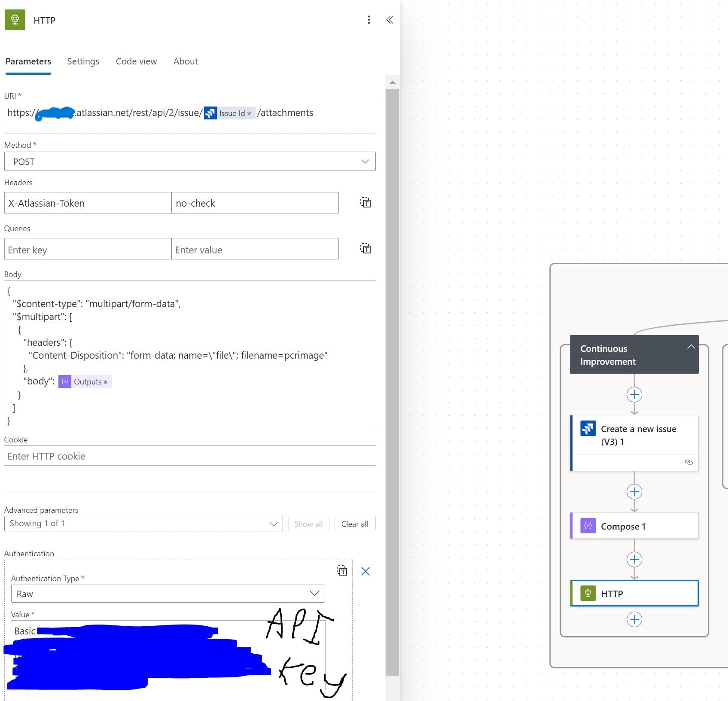Click the no-check header value field
This screenshot has width=728, height=701.
(255, 203)
